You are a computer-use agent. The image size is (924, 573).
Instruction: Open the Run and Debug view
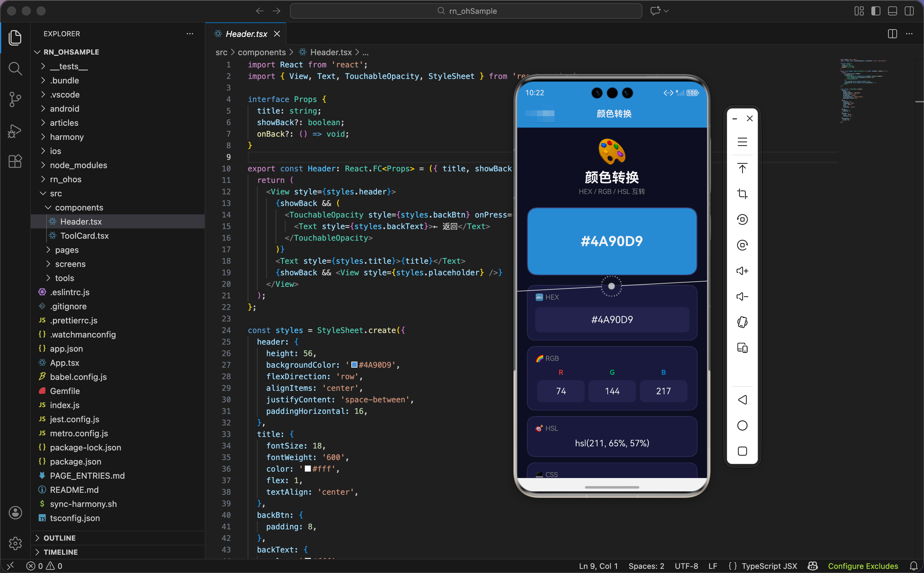(x=15, y=131)
